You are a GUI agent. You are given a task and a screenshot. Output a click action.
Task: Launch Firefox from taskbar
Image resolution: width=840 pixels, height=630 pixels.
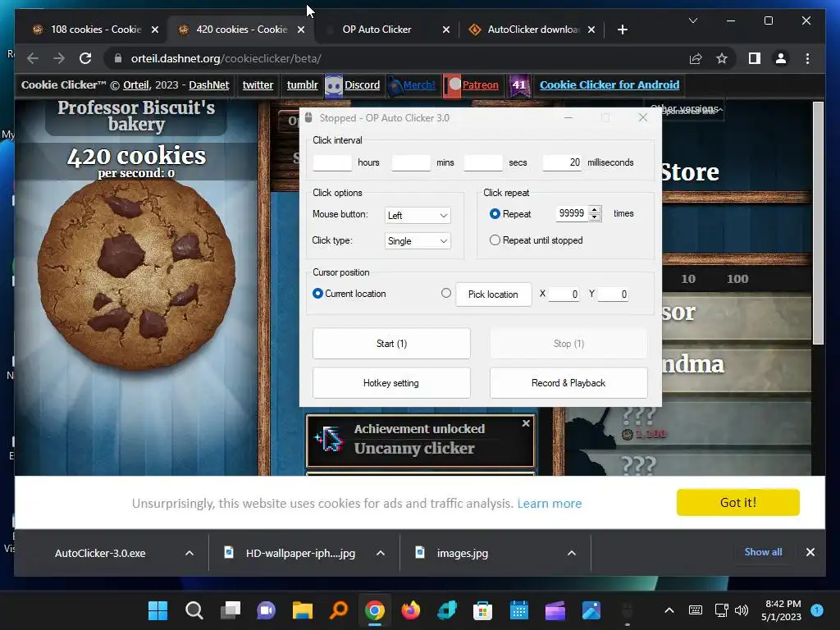click(411, 610)
